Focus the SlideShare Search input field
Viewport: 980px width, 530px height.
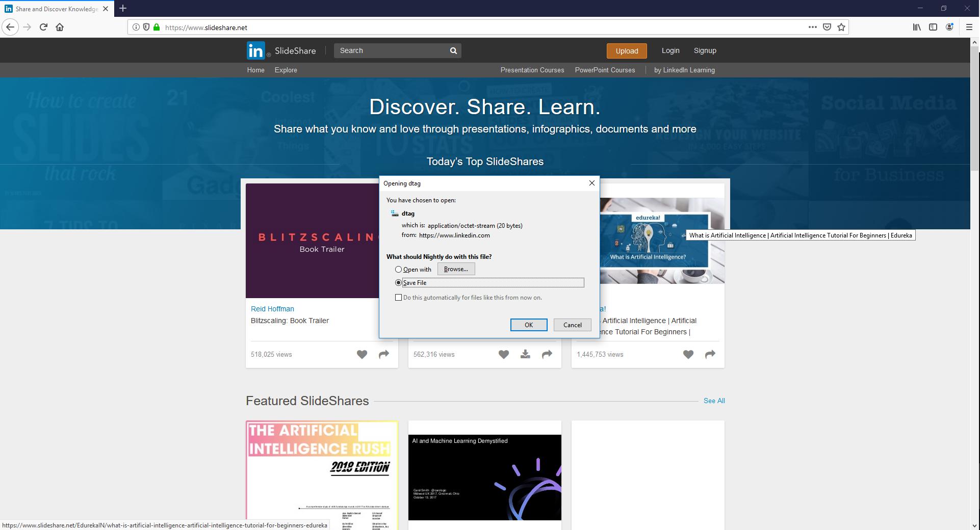pyautogui.click(x=390, y=50)
